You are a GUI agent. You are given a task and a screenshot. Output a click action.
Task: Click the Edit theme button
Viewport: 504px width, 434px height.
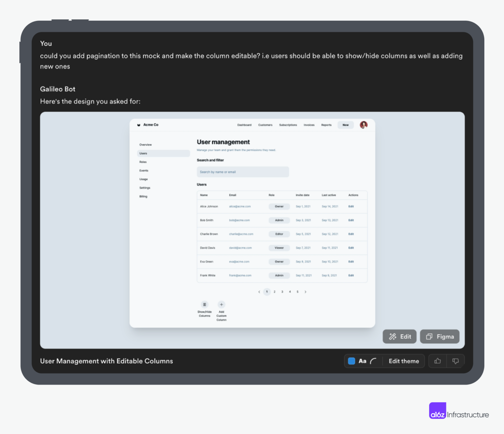point(404,361)
